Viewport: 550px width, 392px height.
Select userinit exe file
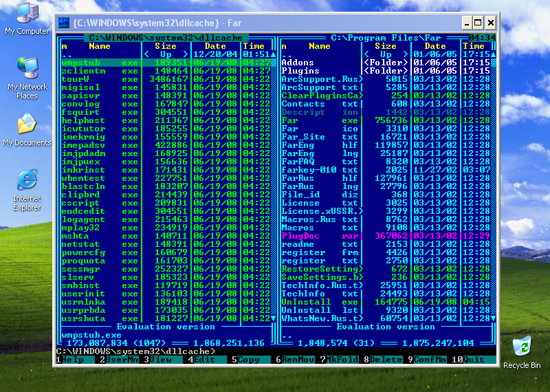click(x=166, y=294)
